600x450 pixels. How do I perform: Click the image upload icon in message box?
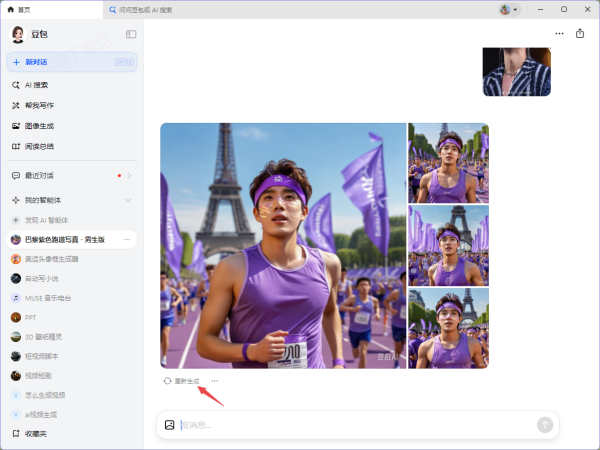170,425
